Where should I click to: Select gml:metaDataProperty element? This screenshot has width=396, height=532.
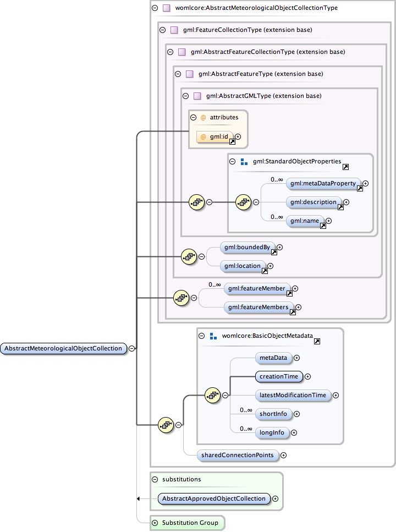click(x=323, y=184)
